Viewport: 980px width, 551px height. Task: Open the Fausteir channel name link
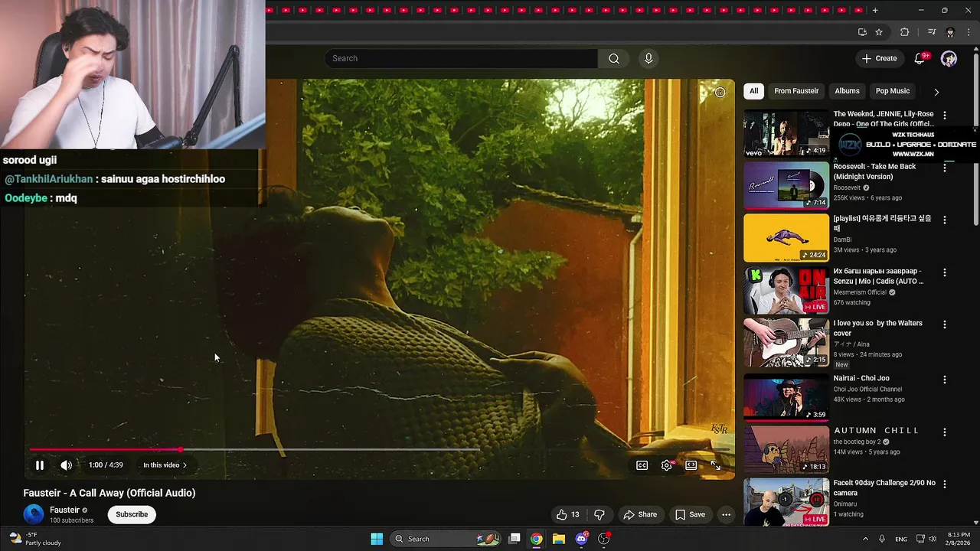pyautogui.click(x=64, y=510)
